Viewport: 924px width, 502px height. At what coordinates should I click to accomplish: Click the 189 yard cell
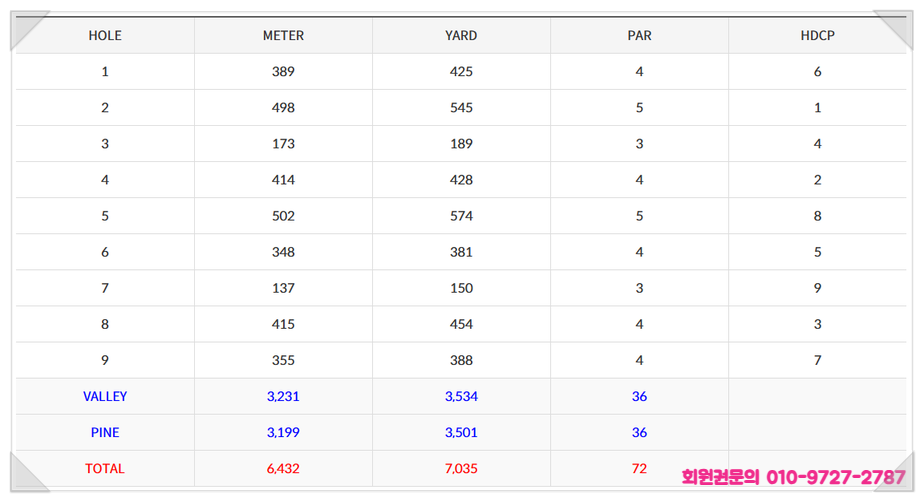461,144
